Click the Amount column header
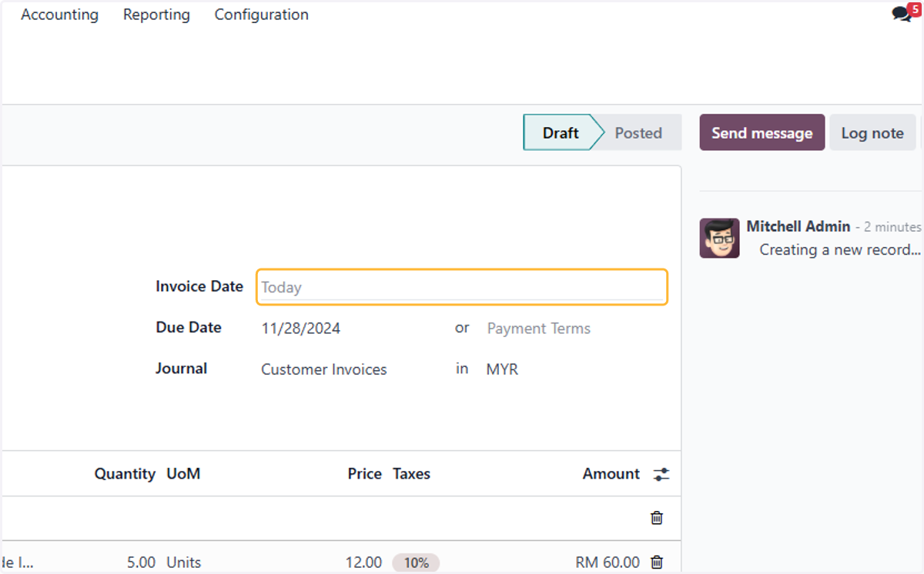Image resolution: width=924 pixels, height=574 pixels. click(x=611, y=474)
